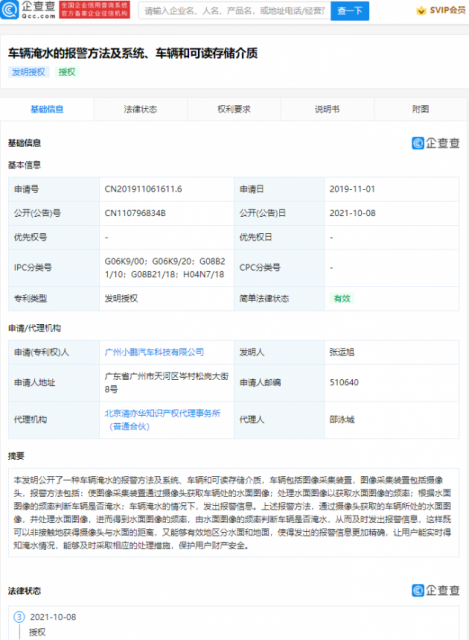
Task: Open 广州小鹏汽车科技有限公司 company link
Action: click(154, 352)
